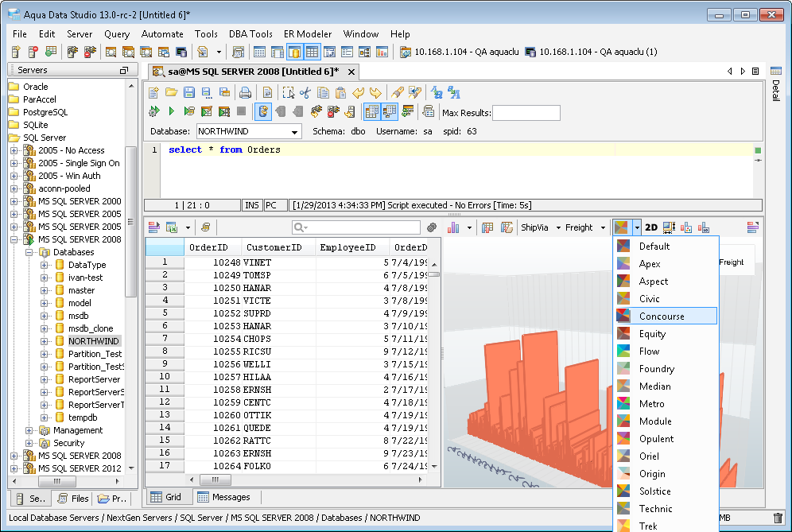Click the results grid search field

click(x=356, y=227)
